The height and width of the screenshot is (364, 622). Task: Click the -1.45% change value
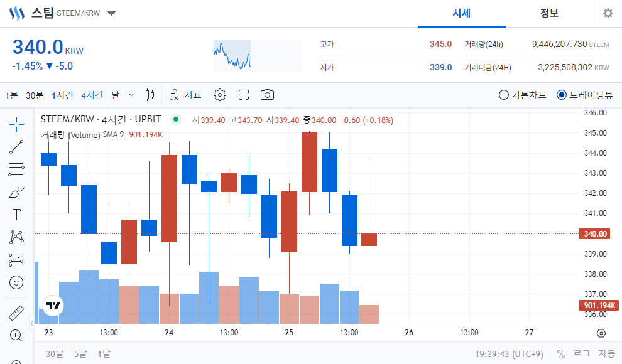(x=28, y=66)
